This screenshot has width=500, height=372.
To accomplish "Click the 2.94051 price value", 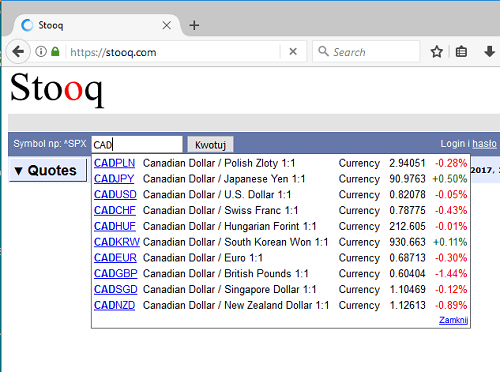I will pos(407,163).
